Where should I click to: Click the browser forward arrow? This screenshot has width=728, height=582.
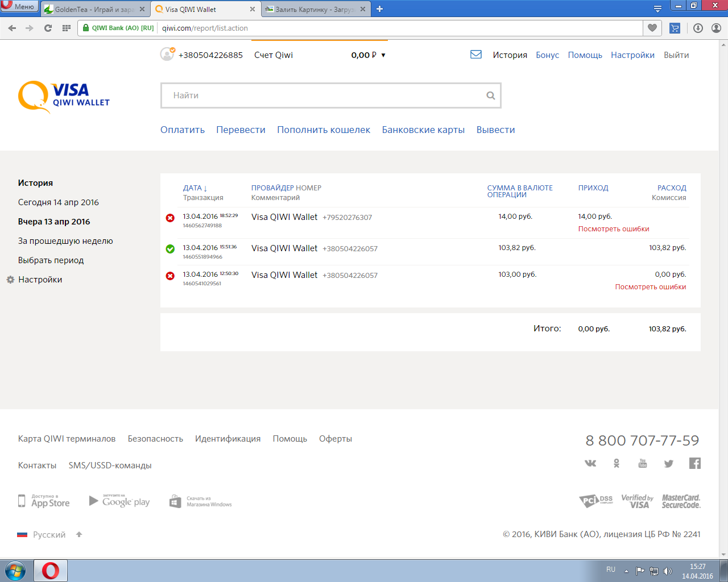[x=30, y=28]
